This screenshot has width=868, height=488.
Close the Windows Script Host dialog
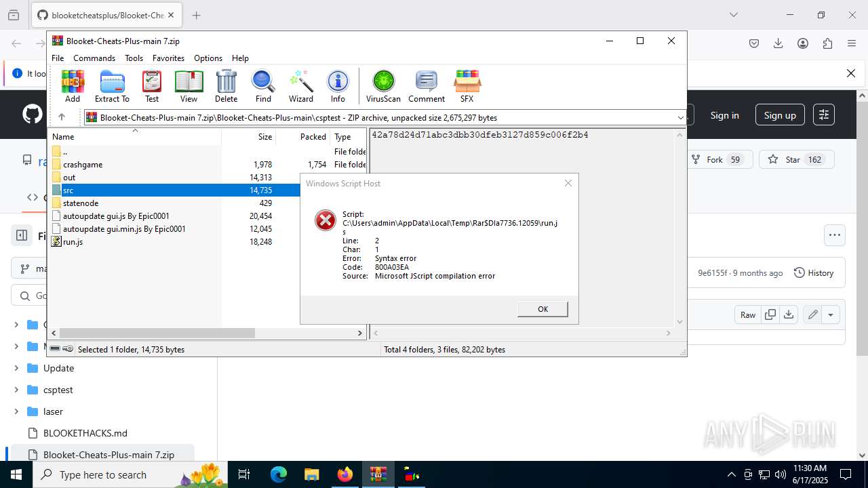[568, 183]
